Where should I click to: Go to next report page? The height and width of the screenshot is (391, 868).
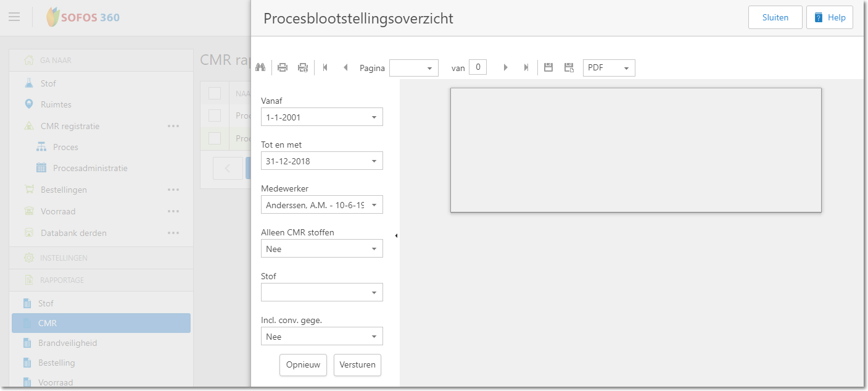506,68
